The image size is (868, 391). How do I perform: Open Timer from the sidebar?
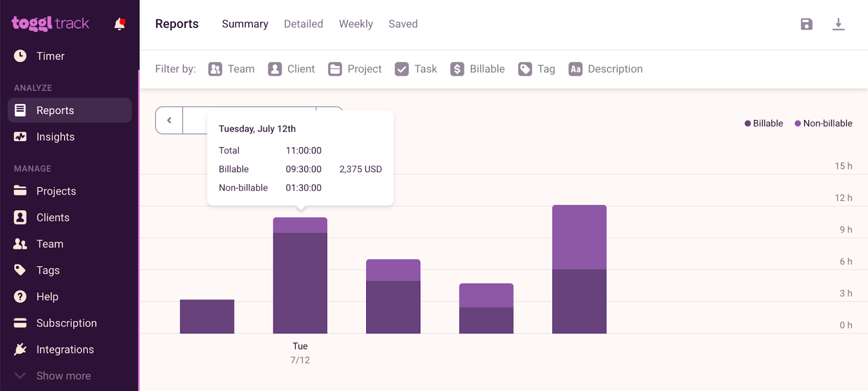pyautogui.click(x=50, y=56)
